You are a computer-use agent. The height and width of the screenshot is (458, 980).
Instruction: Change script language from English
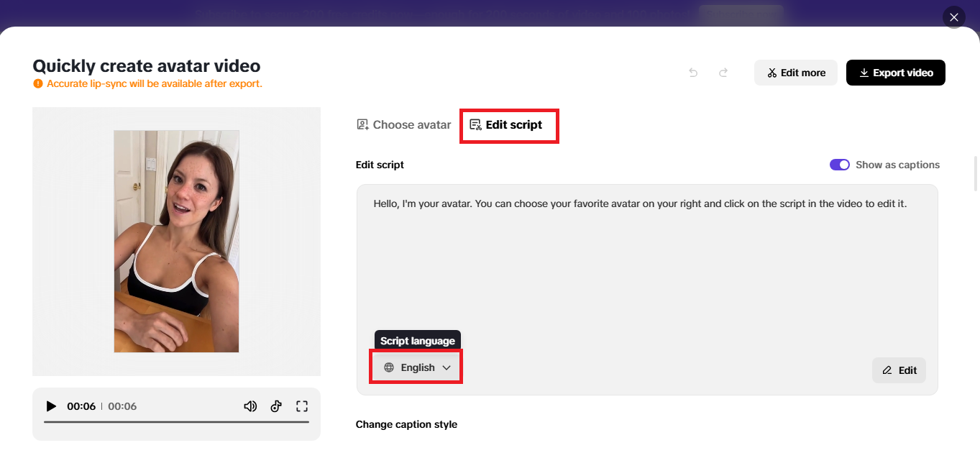tap(416, 367)
